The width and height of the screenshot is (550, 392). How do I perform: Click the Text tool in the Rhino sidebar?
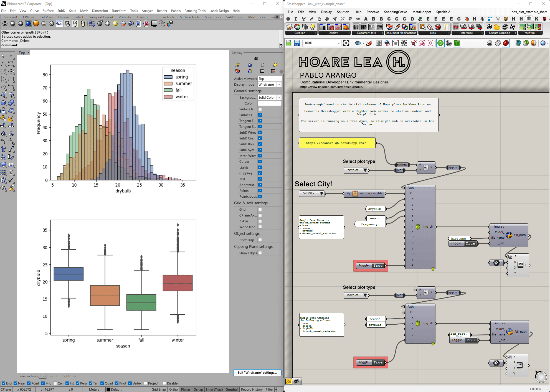coord(3,149)
